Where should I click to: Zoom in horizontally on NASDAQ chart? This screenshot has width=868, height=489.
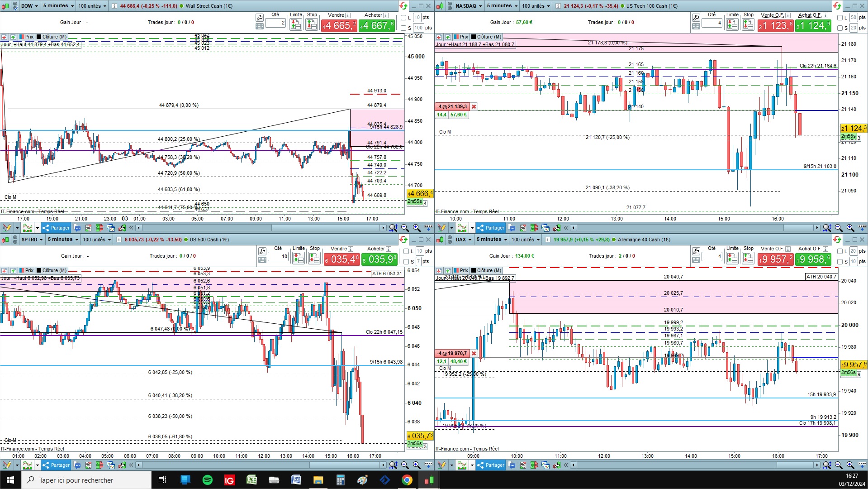pyautogui.click(x=850, y=228)
